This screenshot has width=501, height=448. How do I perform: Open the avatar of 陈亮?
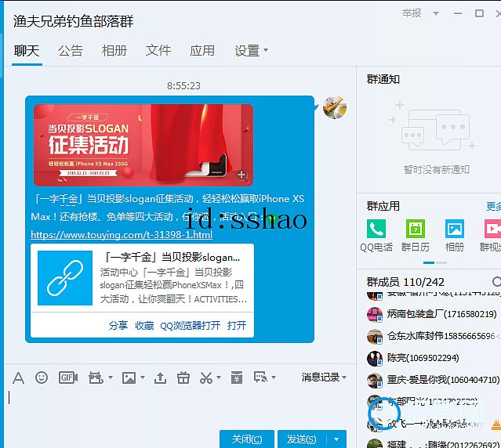pyautogui.click(x=375, y=359)
